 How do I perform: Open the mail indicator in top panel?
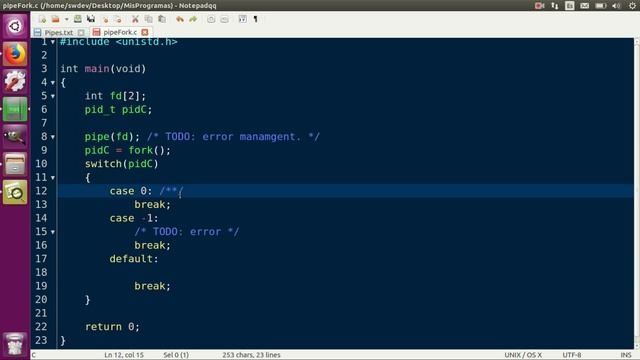pos(585,5)
